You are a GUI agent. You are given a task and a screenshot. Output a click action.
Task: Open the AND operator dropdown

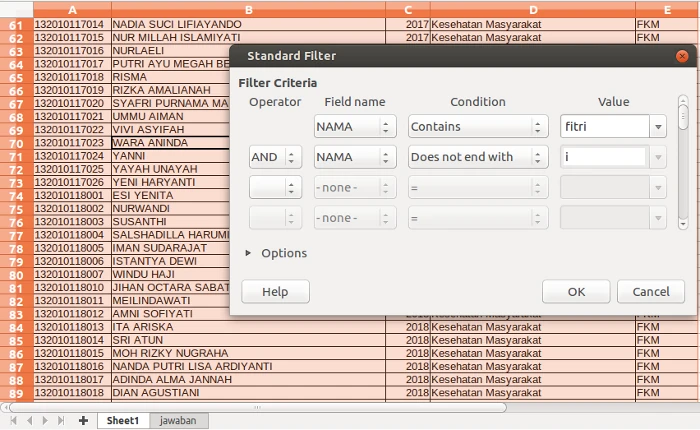click(276, 157)
